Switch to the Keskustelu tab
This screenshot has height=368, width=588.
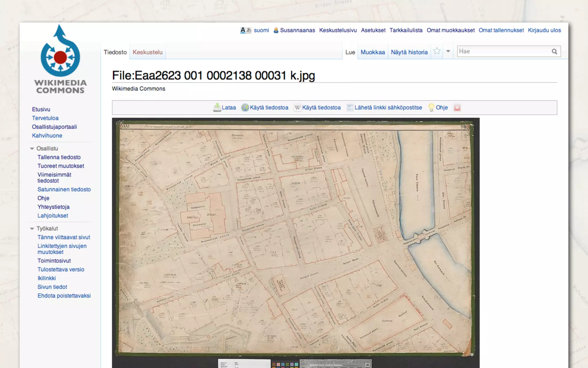coord(147,52)
